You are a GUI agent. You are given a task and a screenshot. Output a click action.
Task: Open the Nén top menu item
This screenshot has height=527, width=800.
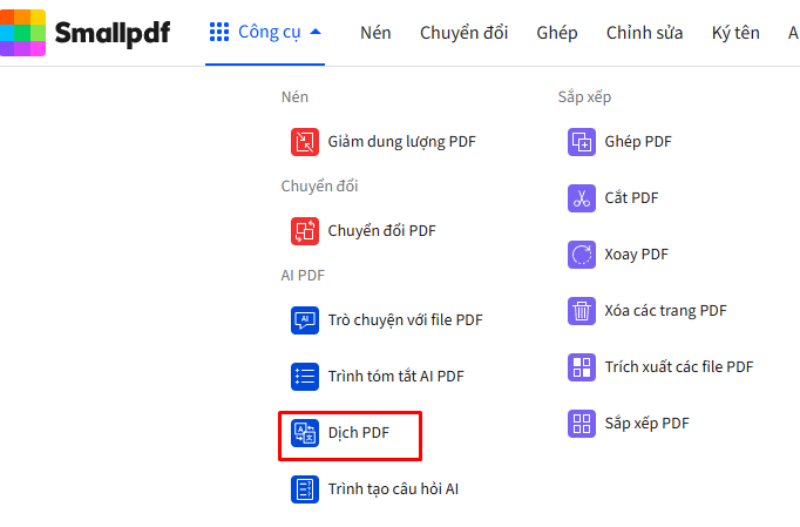(376, 33)
